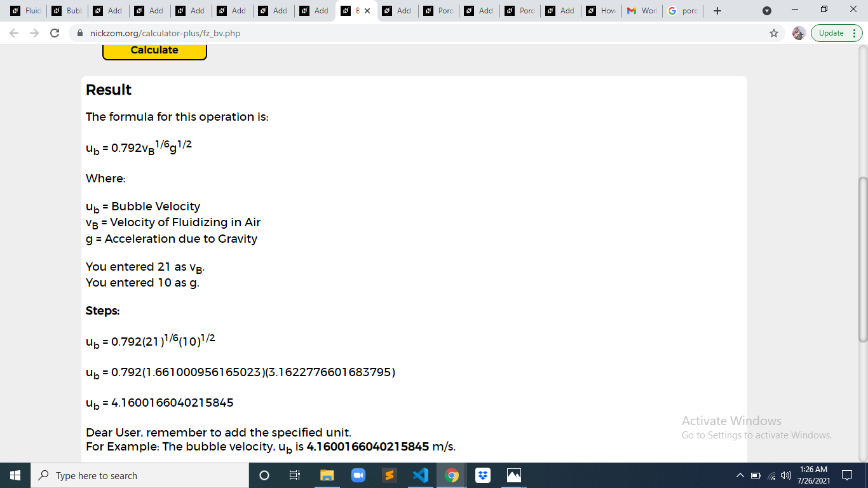Launch File Explorer from the taskbar
Viewport: 868px width, 488px height.
327,475
